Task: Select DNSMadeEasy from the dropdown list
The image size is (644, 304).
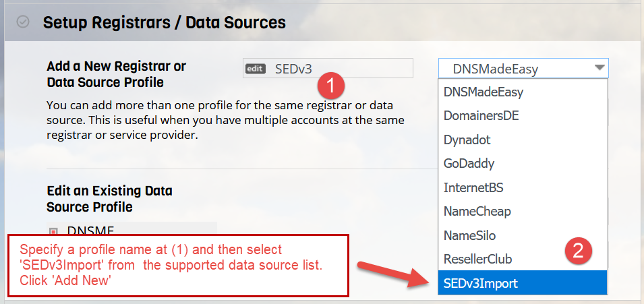Action: tap(523, 92)
